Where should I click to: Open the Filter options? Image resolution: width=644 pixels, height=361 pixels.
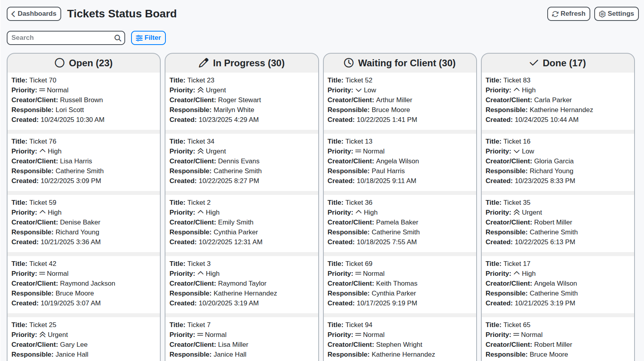pyautogui.click(x=148, y=37)
